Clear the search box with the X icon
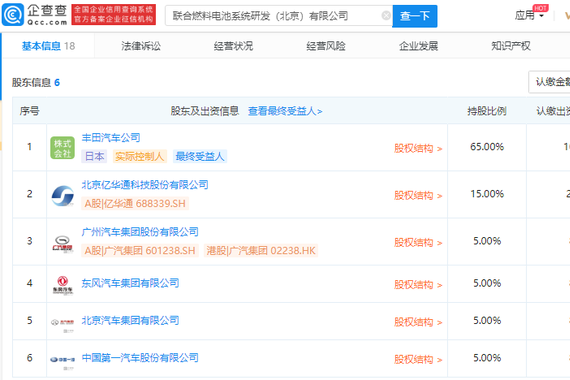Screen dimensions: 570x380 (386, 16)
